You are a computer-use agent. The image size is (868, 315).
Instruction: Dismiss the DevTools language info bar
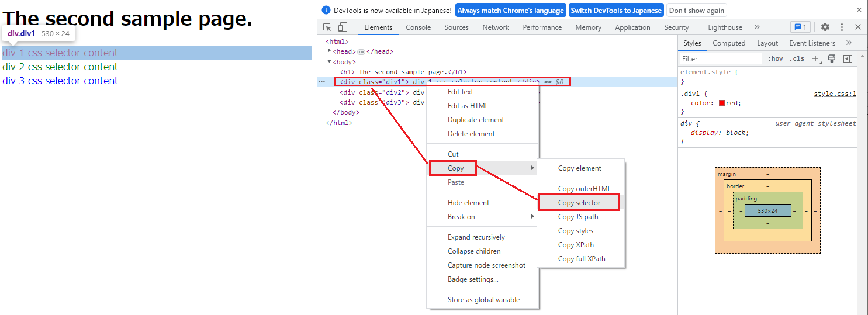[859, 10]
